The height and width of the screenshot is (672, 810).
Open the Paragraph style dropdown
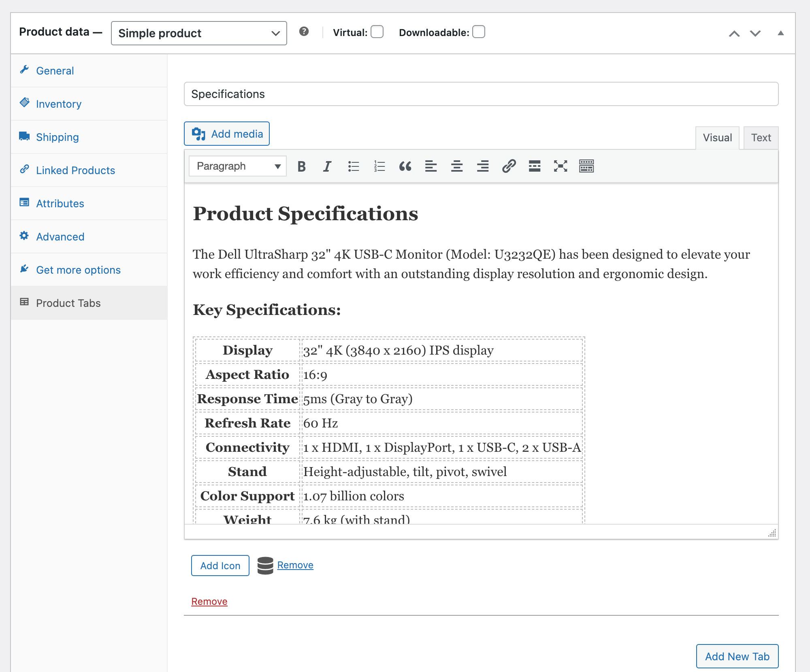[x=237, y=166]
